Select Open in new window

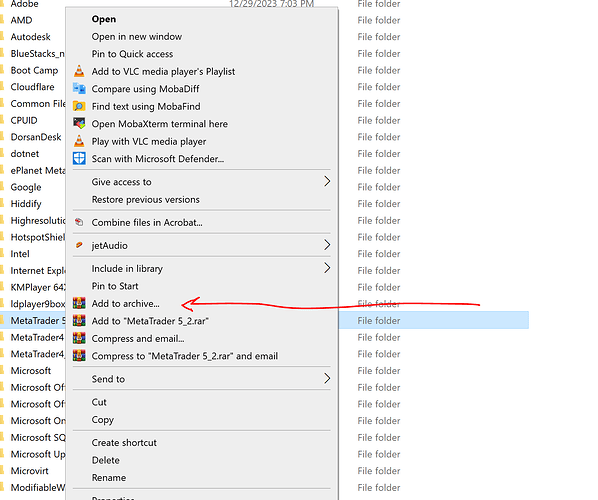coord(137,37)
